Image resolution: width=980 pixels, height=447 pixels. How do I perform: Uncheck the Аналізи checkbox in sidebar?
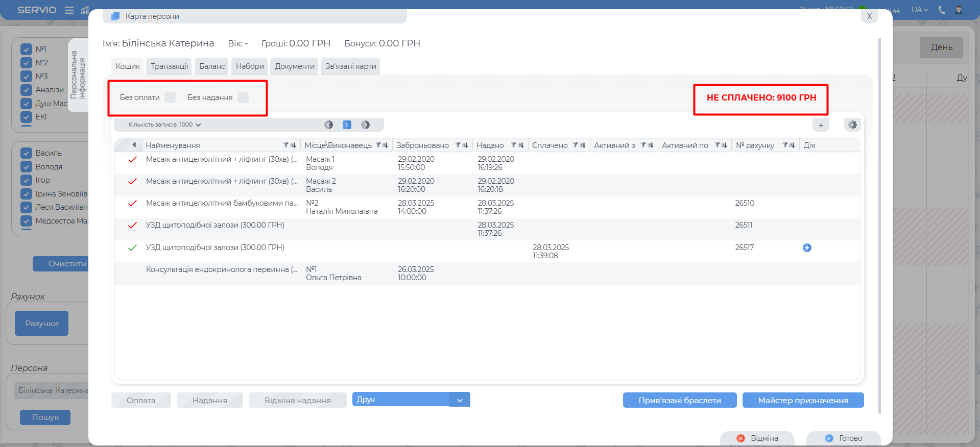pos(27,90)
